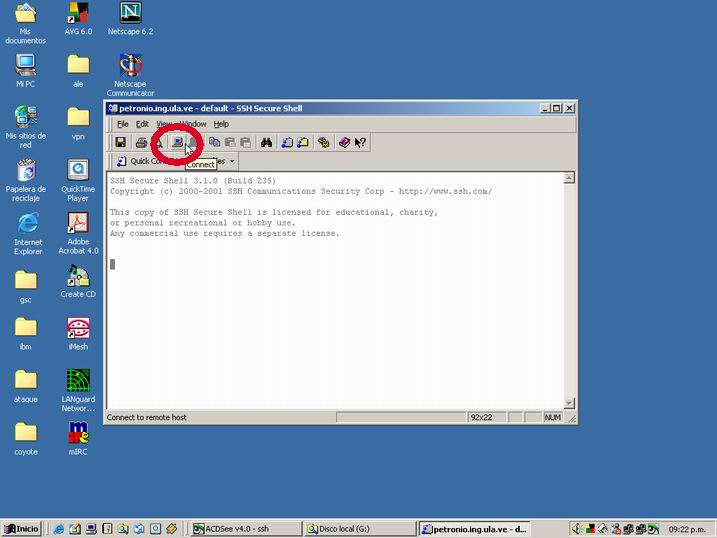Click 'Connect to remote host' status text
Viewport: 717px width, 538px height.
pos(146,417)
